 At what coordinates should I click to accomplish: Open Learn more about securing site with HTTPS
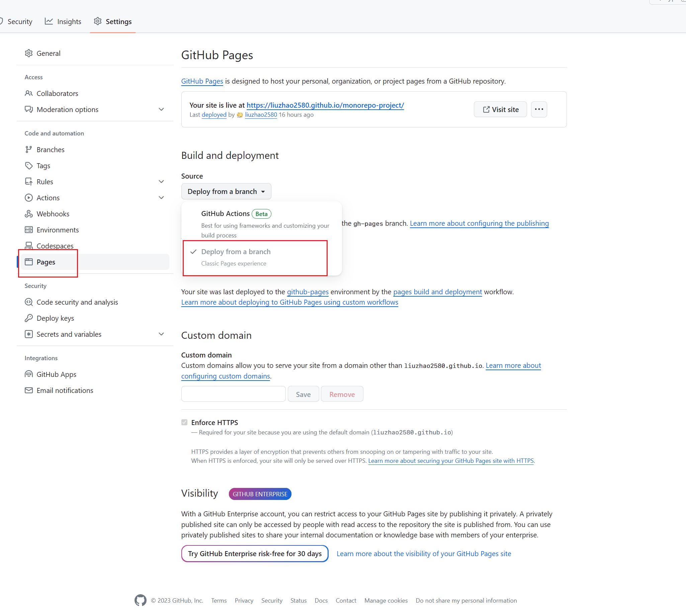[x=451, y=460]
